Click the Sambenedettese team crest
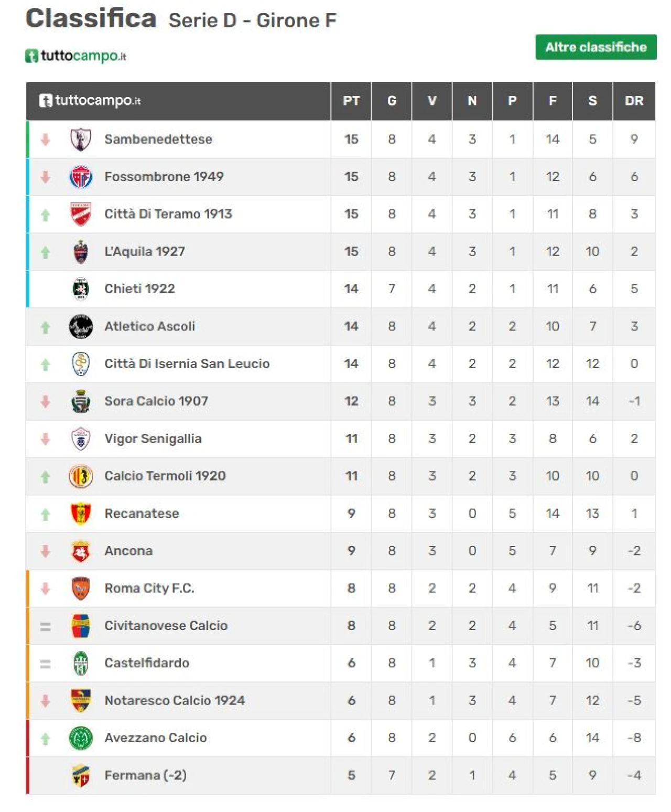Screen dimensions: 671x812 click(x=81, y=140)
